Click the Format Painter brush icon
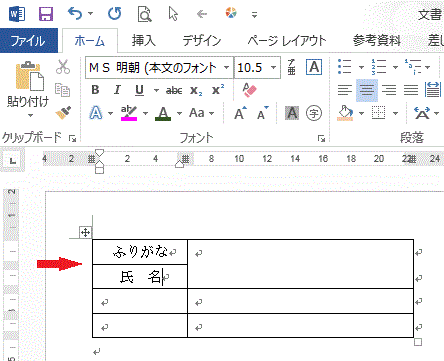 63,113
